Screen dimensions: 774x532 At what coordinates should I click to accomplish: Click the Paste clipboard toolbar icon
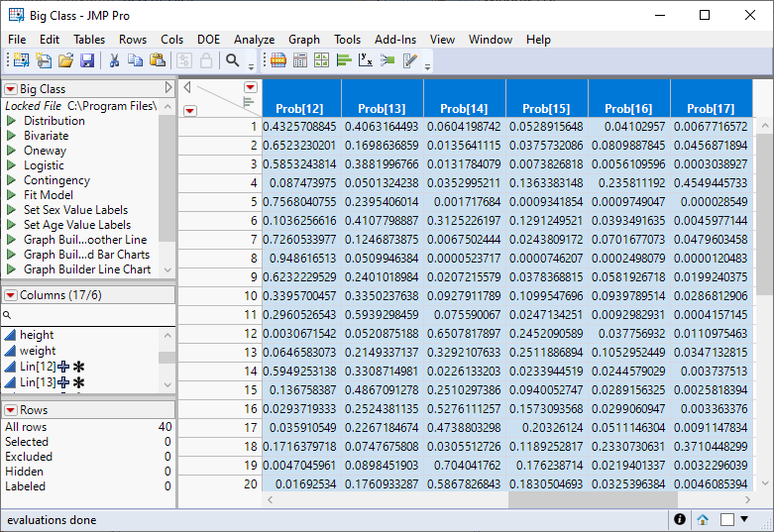(x=157, y=60)
